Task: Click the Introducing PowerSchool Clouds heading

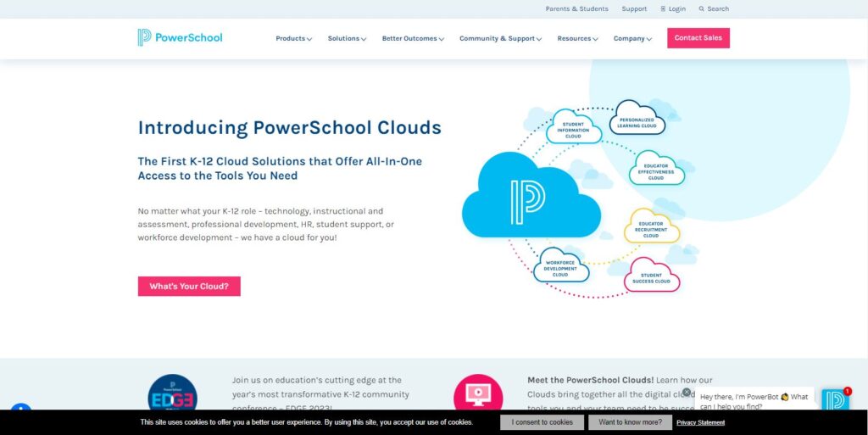Action: pos(290,127)
